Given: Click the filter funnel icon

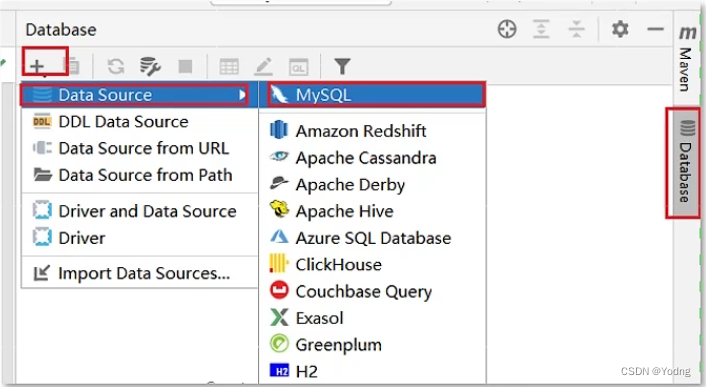Looking at the screenshot, I should pyautogui.click(x=342, y=66).
